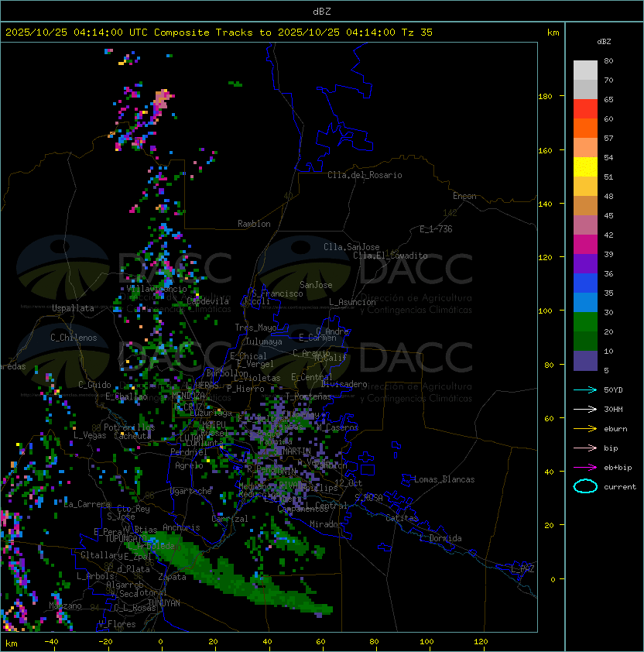Click the 'V_Flores' map label
Screen dimensions: 644x652
click(x=117, y=625)
